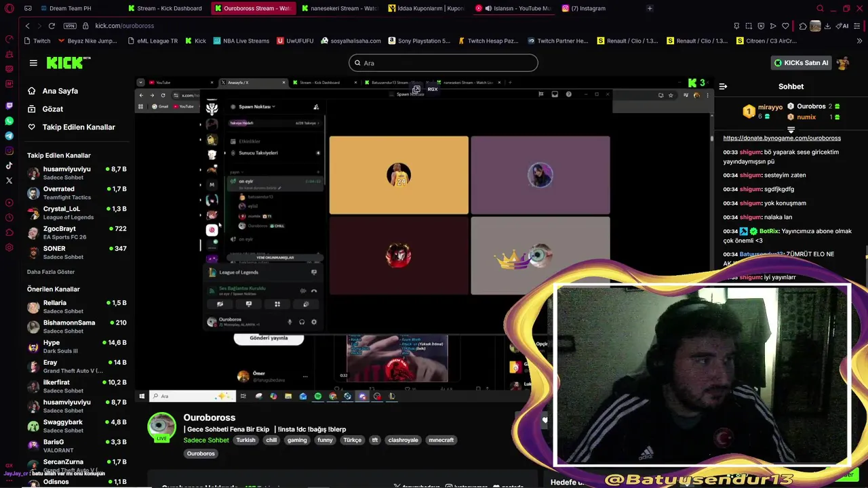Screen dimensions: 868x488
Task: Open the Kick hamburger menu
Action: click(33, 63)
